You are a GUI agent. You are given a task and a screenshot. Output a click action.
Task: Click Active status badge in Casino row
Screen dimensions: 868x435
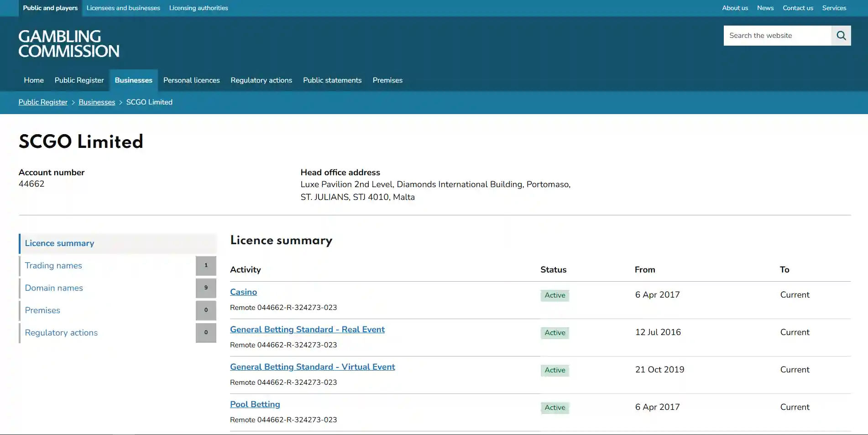click(x=555, y=295)
